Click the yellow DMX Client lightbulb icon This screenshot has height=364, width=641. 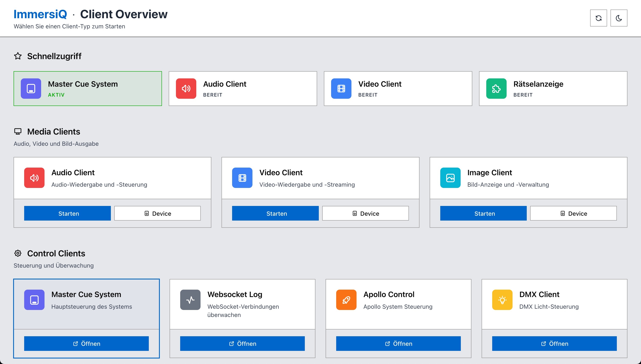[x=502, y=300]
